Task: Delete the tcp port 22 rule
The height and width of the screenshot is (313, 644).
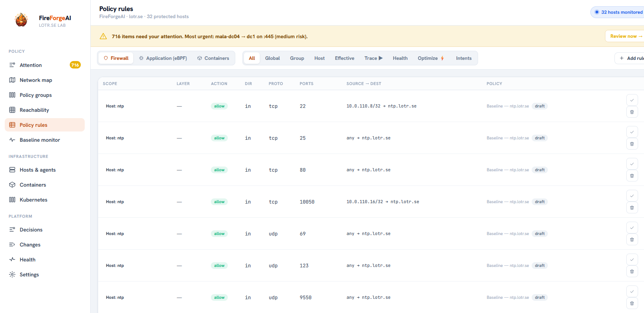Action: (x=632, y=112)
